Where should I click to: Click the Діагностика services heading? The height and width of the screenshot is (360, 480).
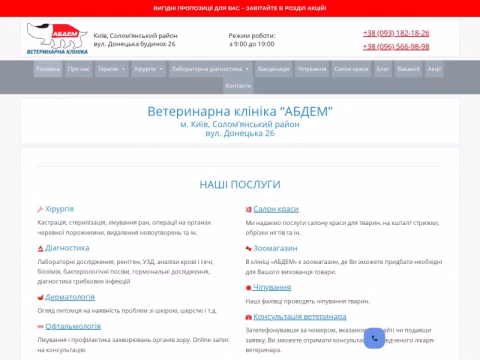(67, 248)
